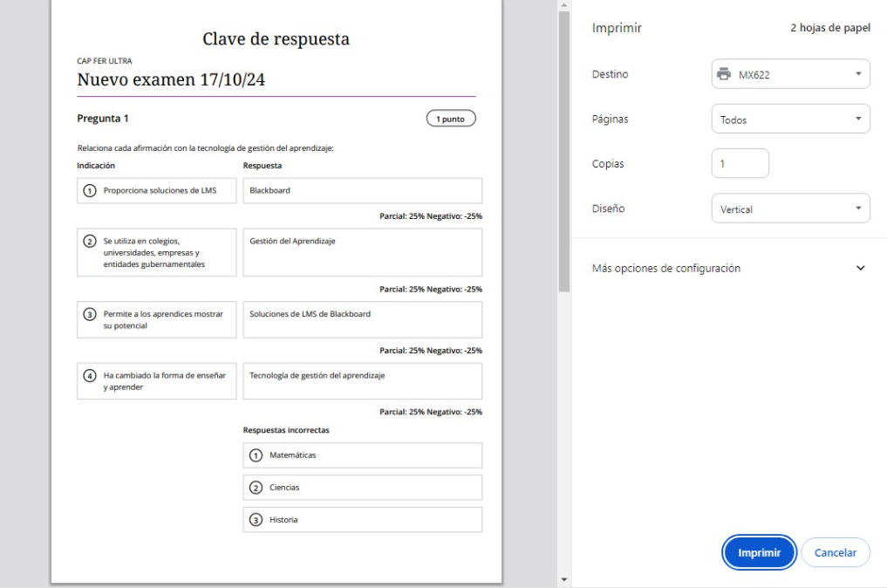Click the Diseño dropdown arrow
Image resolution: width=887 pixels, height=588 pixels.
(x=858, y=209)
